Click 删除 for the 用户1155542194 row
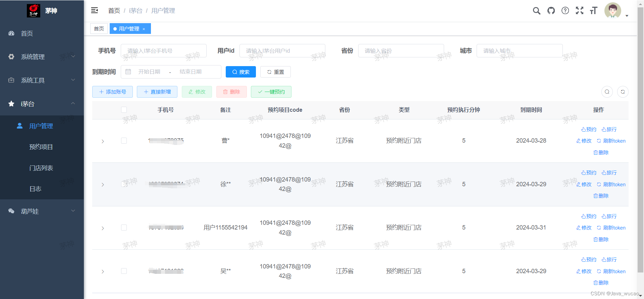 601,239
